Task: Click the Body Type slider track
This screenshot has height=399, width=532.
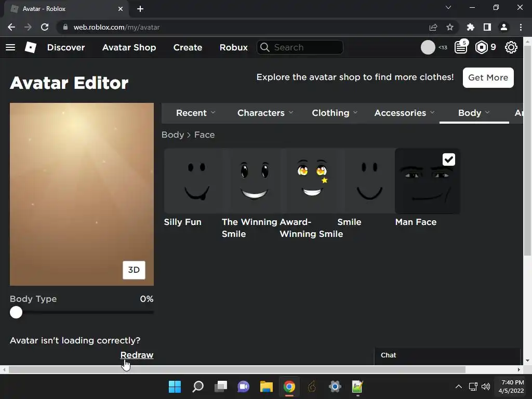Action: point(82,312)
